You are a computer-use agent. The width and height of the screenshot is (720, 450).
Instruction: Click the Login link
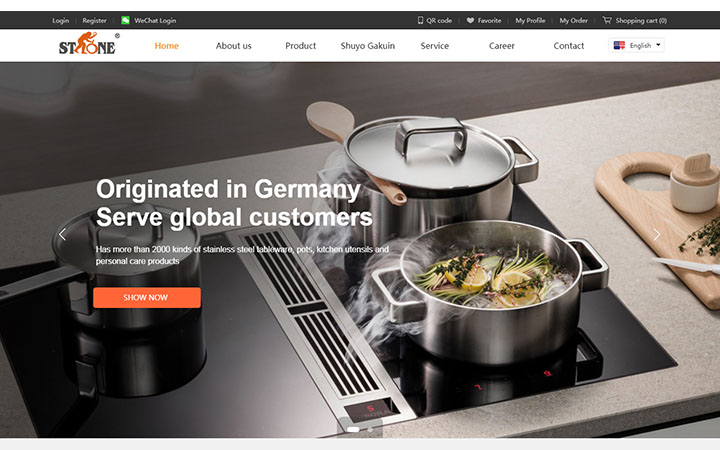coord(60,20)
